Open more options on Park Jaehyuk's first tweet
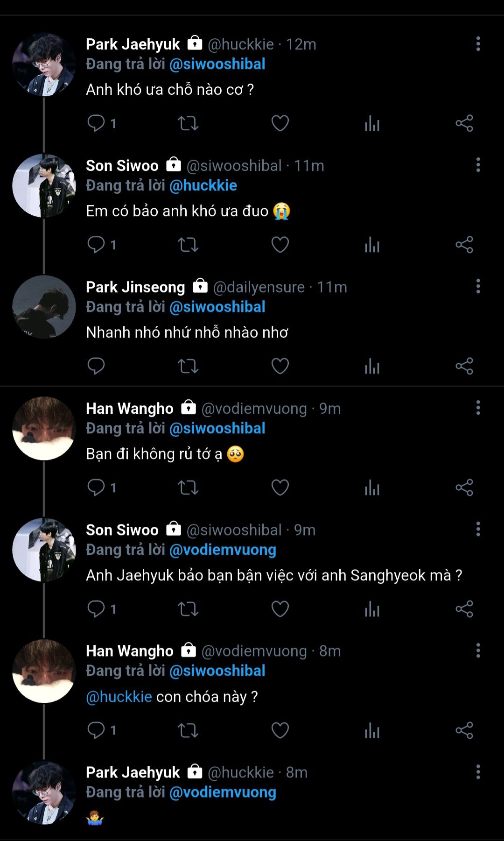 [478, 44]
